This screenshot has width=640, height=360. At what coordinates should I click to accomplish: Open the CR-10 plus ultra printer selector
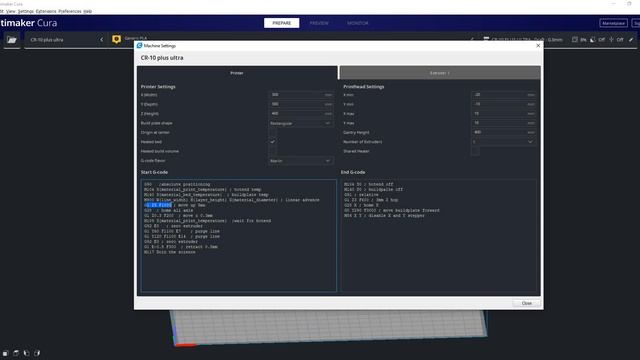pyautogui.click(x=65, y=40)
